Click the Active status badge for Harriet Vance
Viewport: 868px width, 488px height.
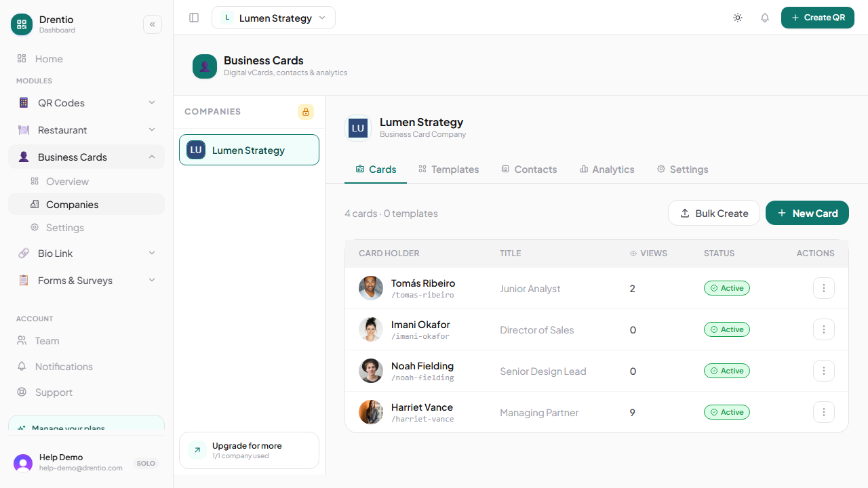point(727,412)
